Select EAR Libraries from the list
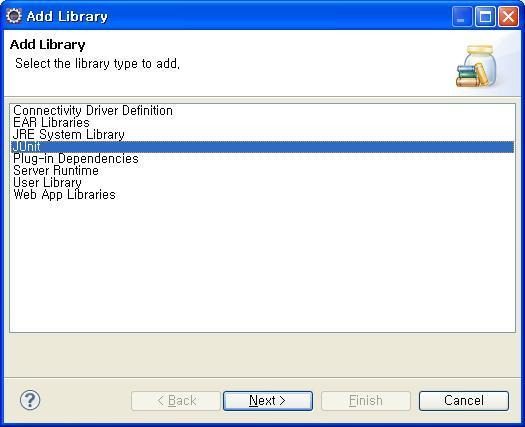This screenshot has height=427, width=525. pyautogui.click(x=51, y=123)
